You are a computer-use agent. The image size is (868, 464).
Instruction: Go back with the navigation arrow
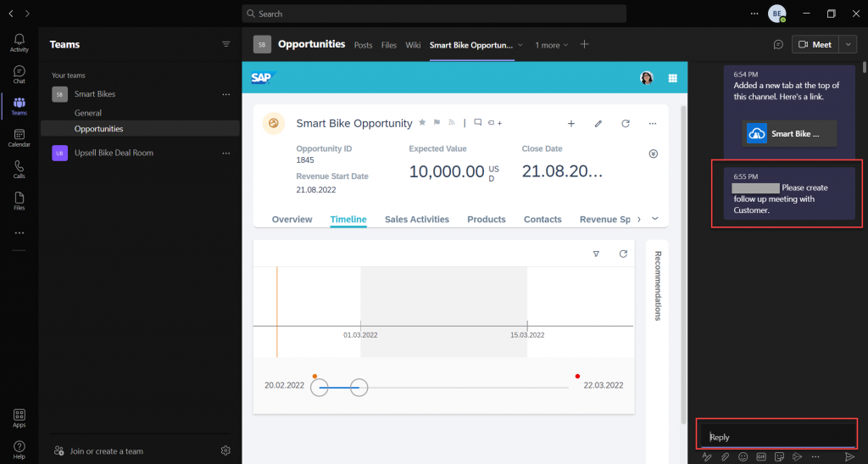11,14
